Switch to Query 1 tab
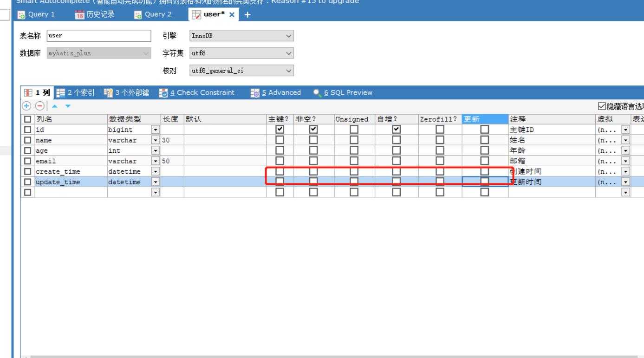 click(x=36, y=14)
